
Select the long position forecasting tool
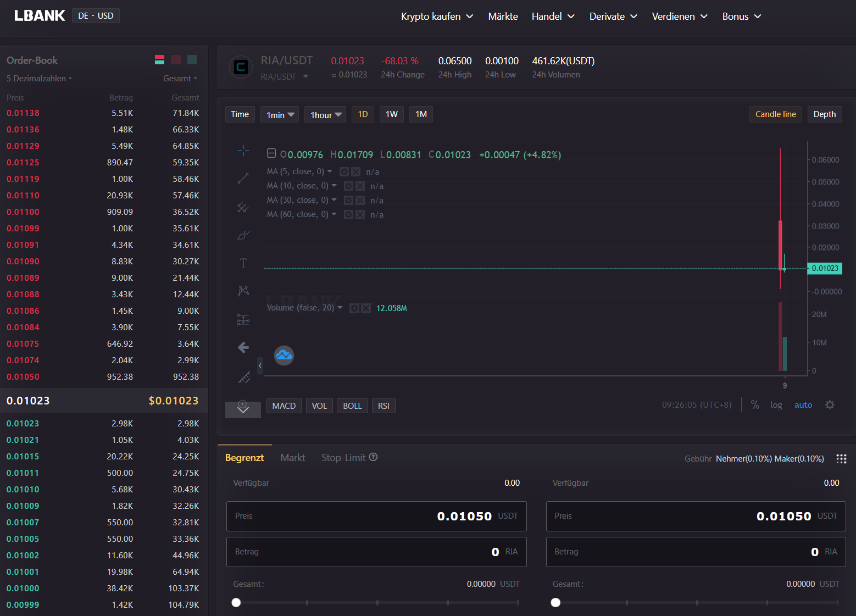(243, 320)
